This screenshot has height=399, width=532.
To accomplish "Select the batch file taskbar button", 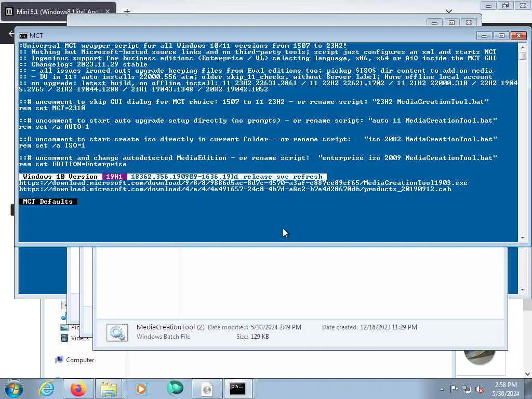I will (x=207, y=389).
